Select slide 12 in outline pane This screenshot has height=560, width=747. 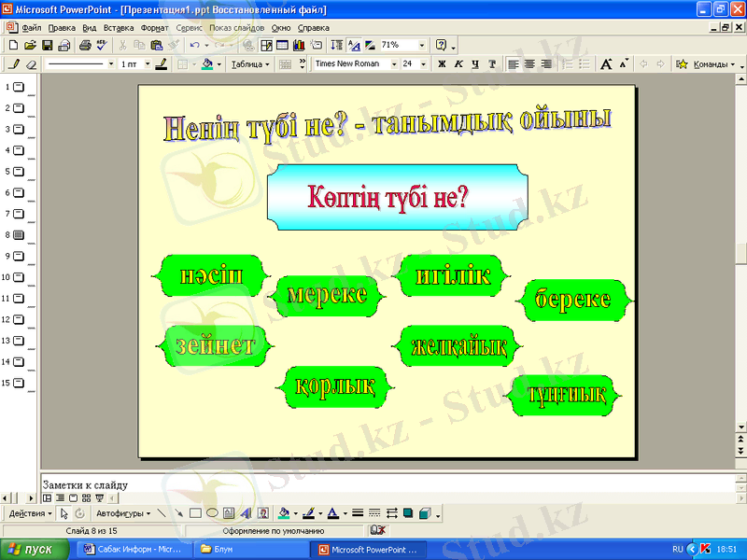(19, 319)
